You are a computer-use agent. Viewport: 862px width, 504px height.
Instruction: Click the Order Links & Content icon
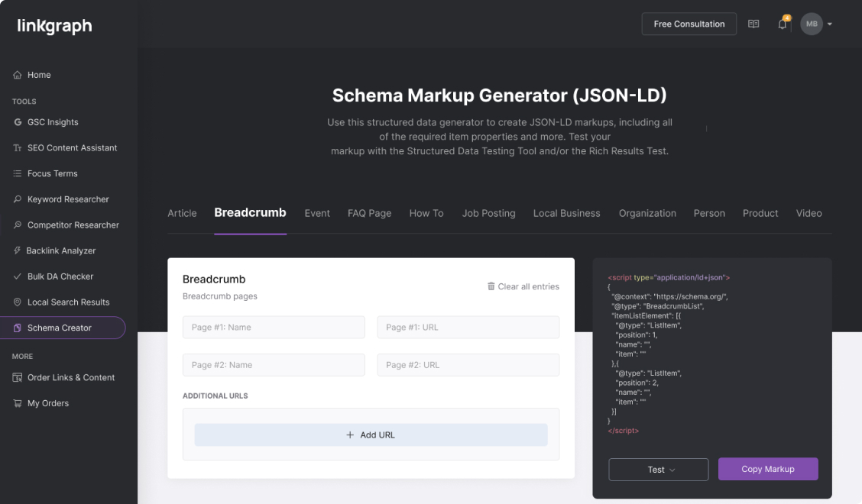[17, 377]
